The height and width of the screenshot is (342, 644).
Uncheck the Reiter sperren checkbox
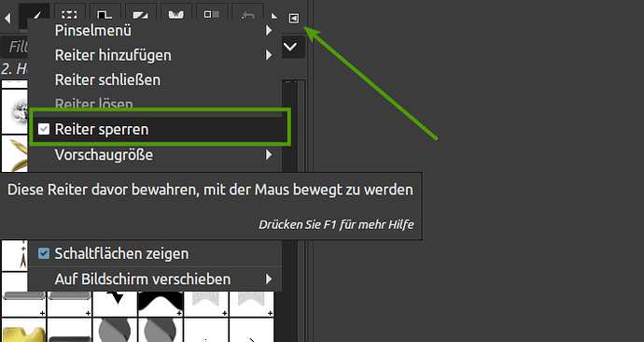point(44,129)
